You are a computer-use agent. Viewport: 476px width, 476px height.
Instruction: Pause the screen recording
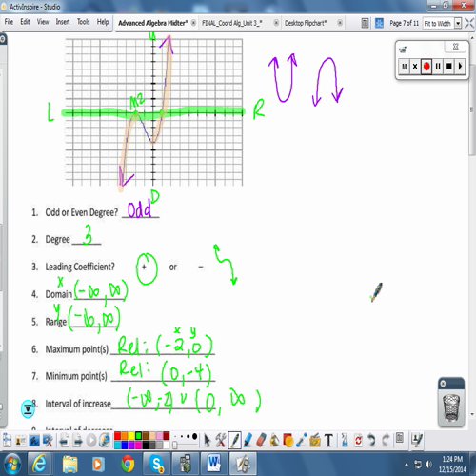tap(438, 67)
